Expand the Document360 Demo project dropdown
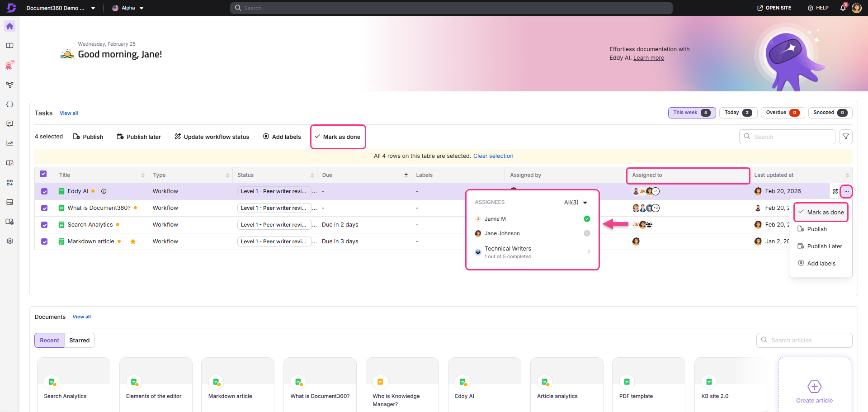 click(x=93, y=8)
